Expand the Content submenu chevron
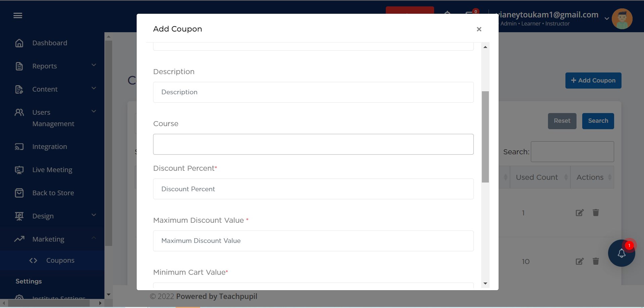Image resolution: width=644 pixels, height=308 pixels. click(94, 88)
